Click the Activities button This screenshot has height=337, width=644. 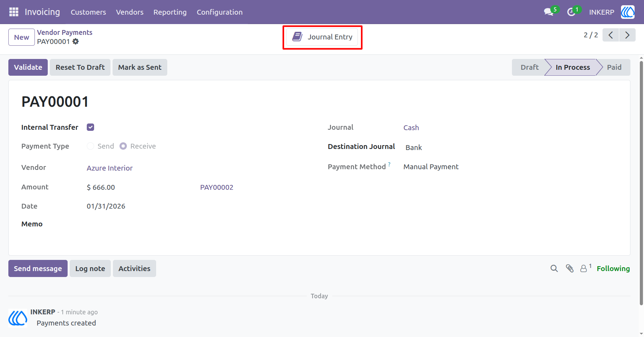[x=135, y=269]
